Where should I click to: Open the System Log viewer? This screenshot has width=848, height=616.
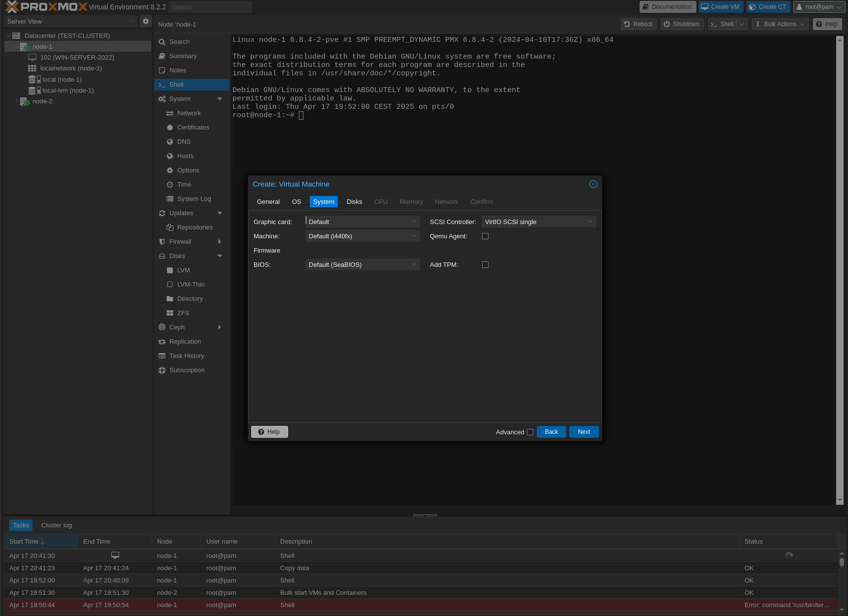pos(170,198)
